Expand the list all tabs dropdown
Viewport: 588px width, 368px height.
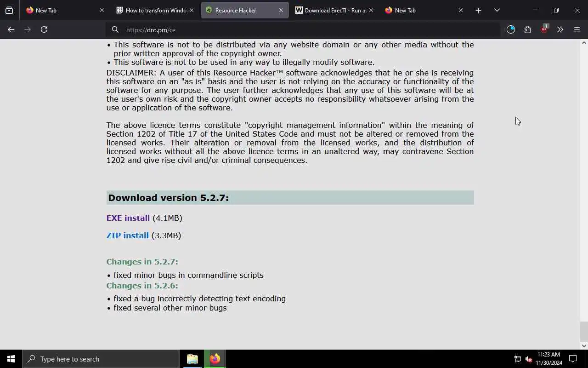(497, 10)
